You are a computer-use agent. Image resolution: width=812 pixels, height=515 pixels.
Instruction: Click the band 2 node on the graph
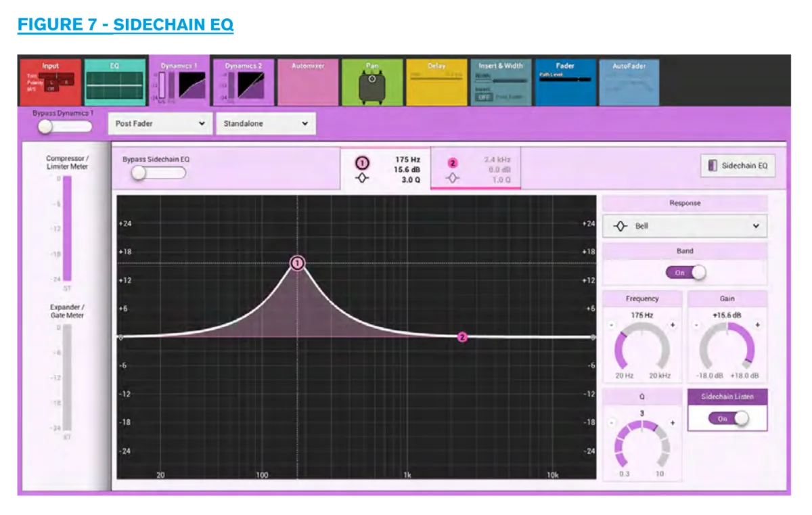coord(462,337)
